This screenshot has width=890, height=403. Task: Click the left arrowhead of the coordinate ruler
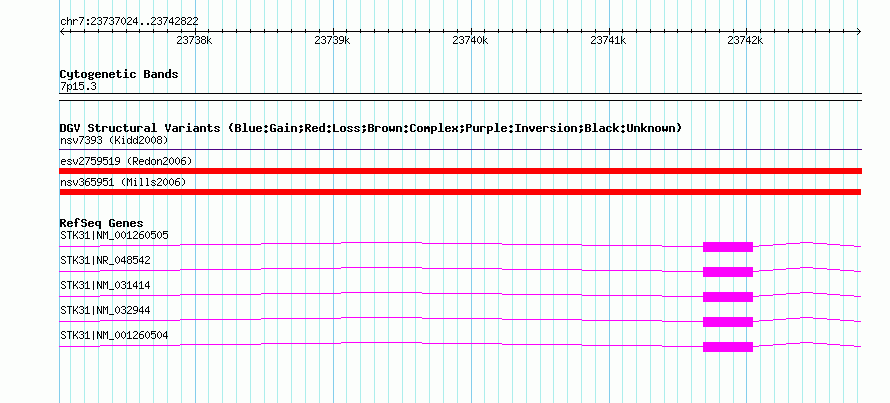(62, 31)
